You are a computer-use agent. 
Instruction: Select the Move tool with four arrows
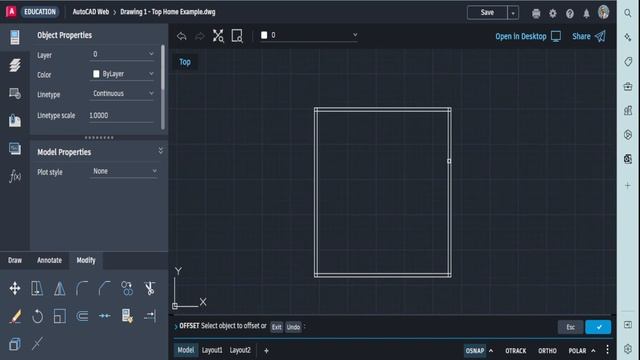click(15, 289)
